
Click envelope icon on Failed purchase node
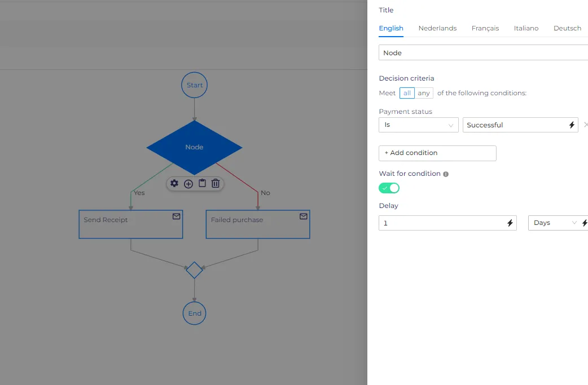pyautogui.click(x=304, y=216)
